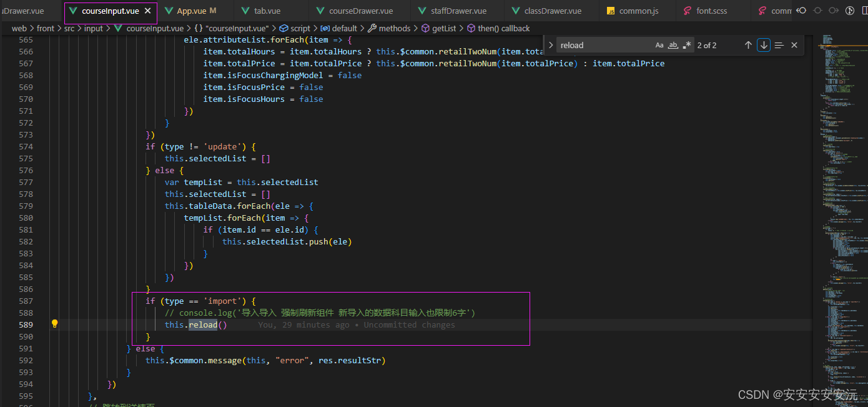868x407 pixels.
Task: Toggle Find in Selection in the find widget
Action: (x=779, y=45)
